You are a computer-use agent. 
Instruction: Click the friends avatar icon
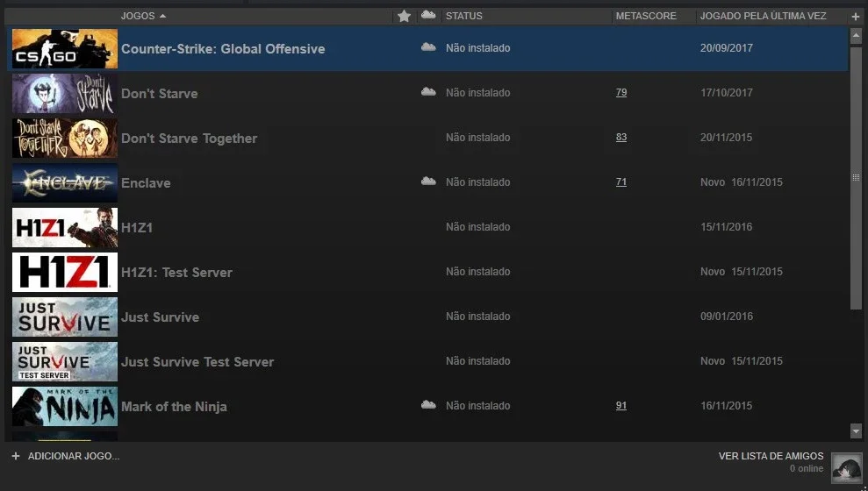click(846, 467)
